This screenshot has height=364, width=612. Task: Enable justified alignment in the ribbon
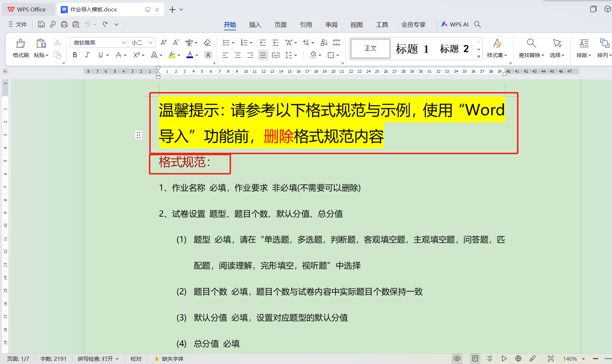[263, 55]
